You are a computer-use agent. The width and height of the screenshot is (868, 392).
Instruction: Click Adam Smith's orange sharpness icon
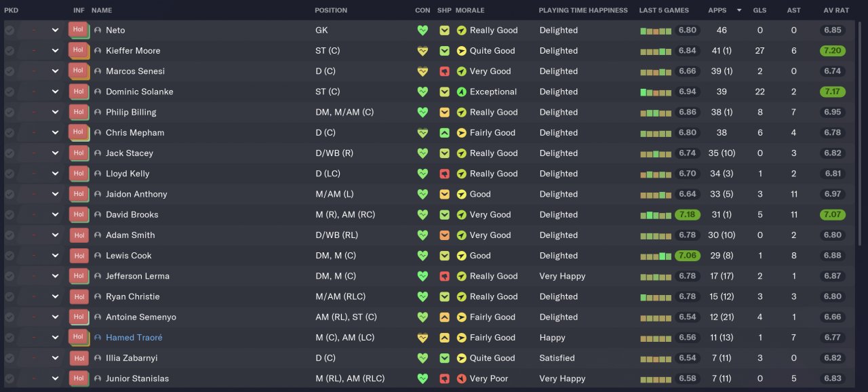[444, 235]
